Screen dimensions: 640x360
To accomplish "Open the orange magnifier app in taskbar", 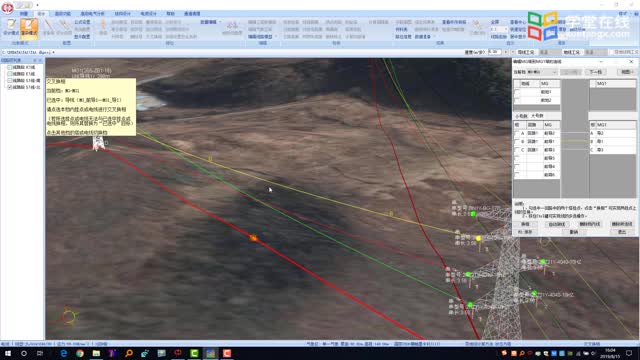I will pos(129,353).
